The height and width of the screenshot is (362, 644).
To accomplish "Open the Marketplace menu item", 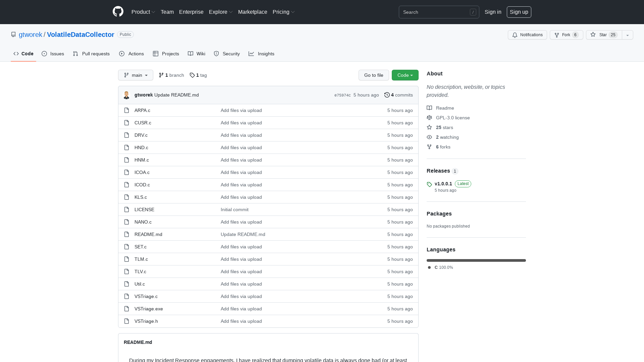I will coord(253,12).
